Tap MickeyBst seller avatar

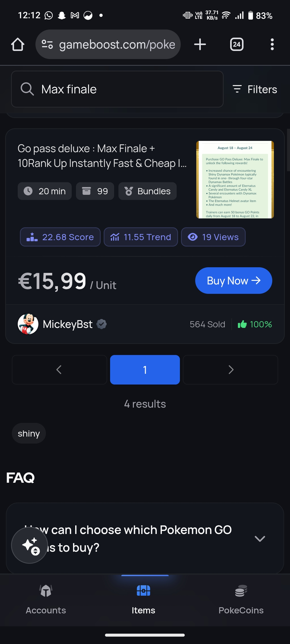pos(28,324)
